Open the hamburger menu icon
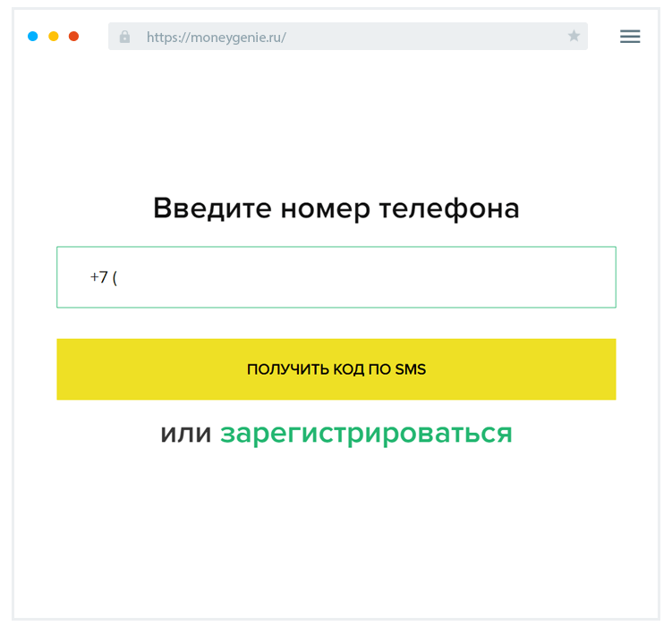Screen dimensions: 672x634 click(x=630, y=37)
